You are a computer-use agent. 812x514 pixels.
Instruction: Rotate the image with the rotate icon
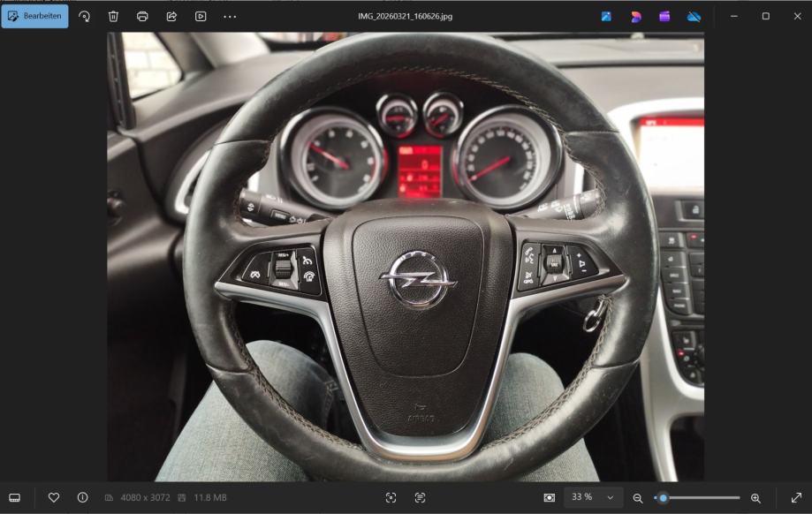coord(85,17)
